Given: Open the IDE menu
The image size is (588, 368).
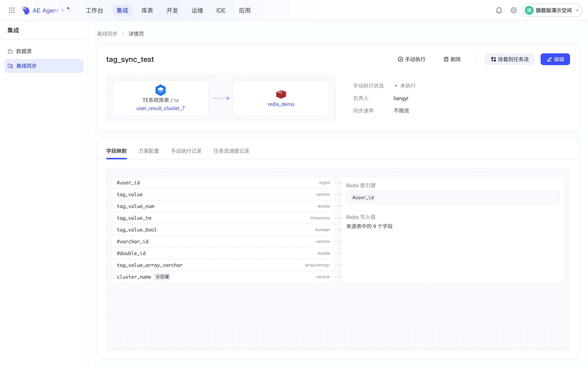Looking at the screenshot, I should pos(221,10).
